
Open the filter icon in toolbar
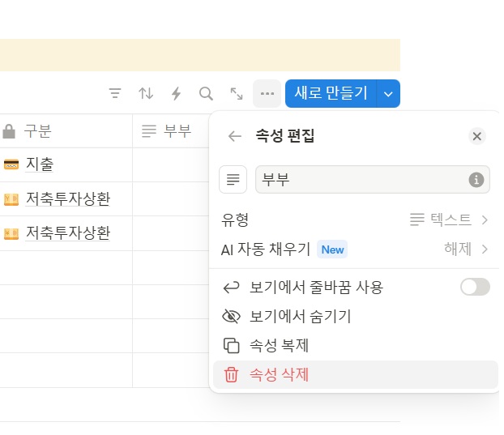tap(115, 94)
